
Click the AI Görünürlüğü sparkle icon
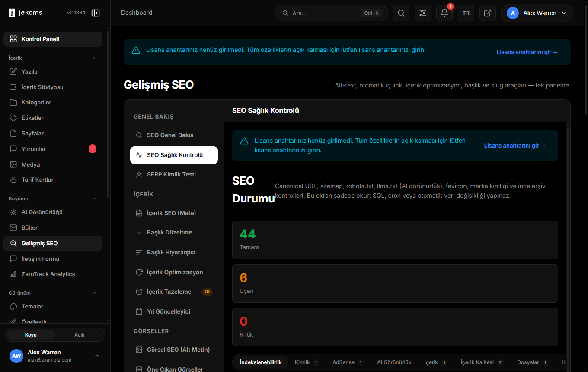coord(13,212)
